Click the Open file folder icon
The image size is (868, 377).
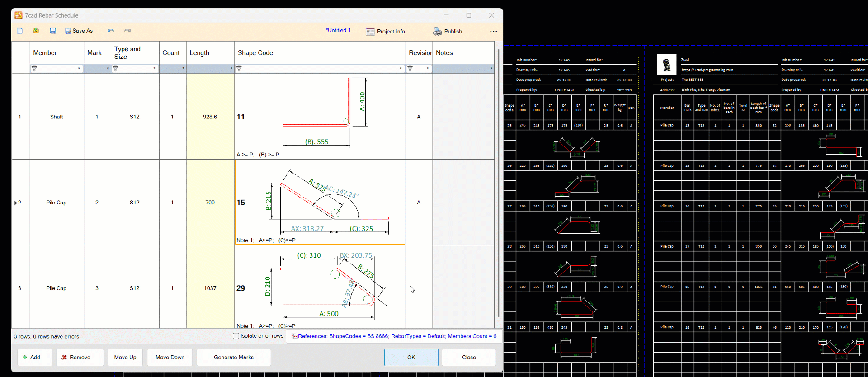(x=36, y=31)
